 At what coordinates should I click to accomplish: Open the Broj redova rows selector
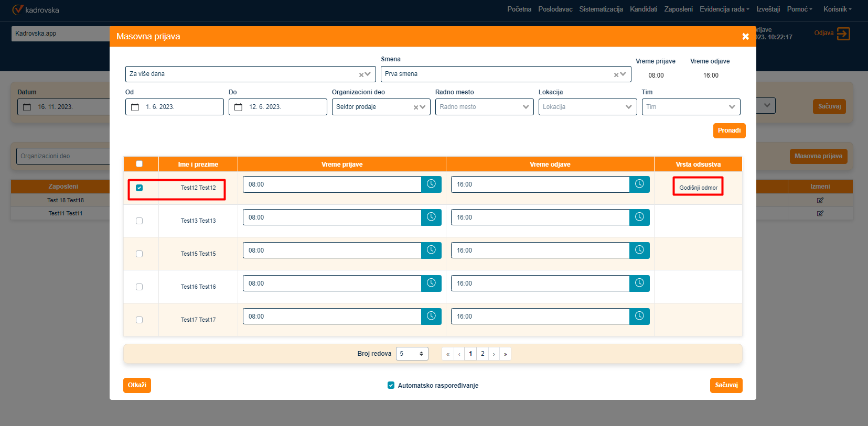(412, 354)
